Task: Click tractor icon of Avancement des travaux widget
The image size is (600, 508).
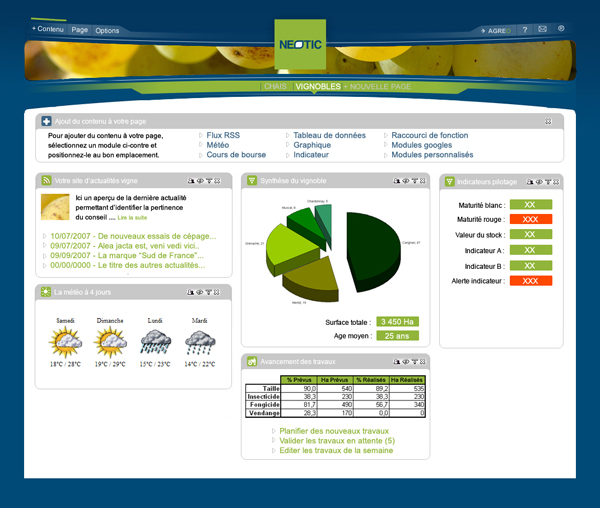Action: 252,361
